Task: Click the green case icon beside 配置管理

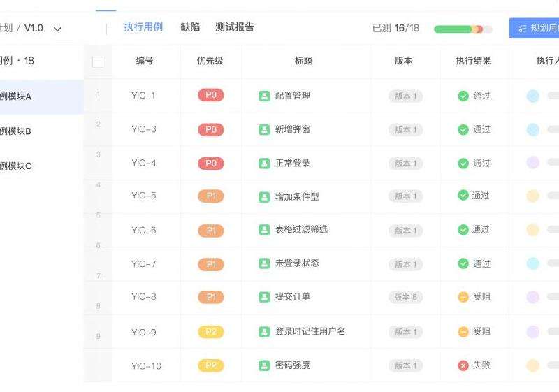Action: 264,96
